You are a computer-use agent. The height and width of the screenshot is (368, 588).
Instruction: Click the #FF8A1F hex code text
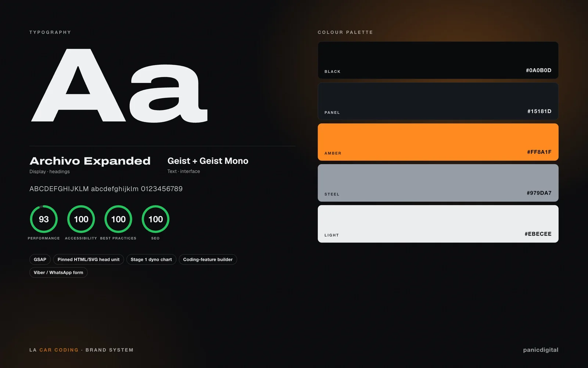539,152
